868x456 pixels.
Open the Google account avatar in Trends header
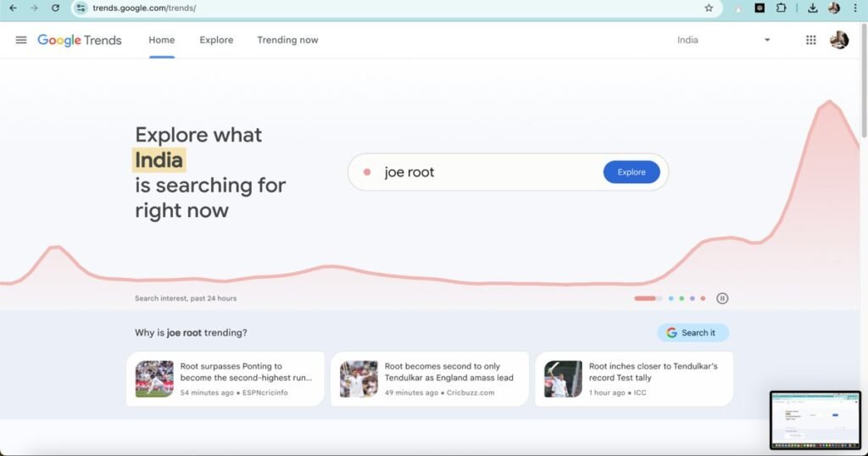[x=838, y=40]
